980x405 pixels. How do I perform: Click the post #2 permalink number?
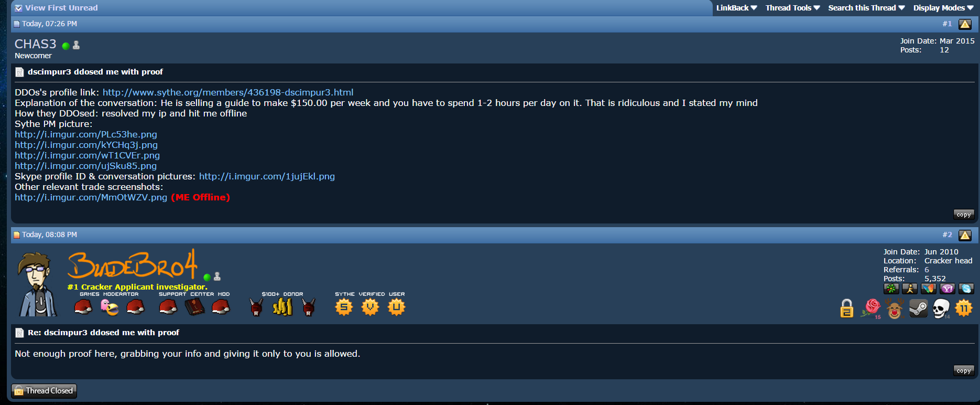coord(947,235)
